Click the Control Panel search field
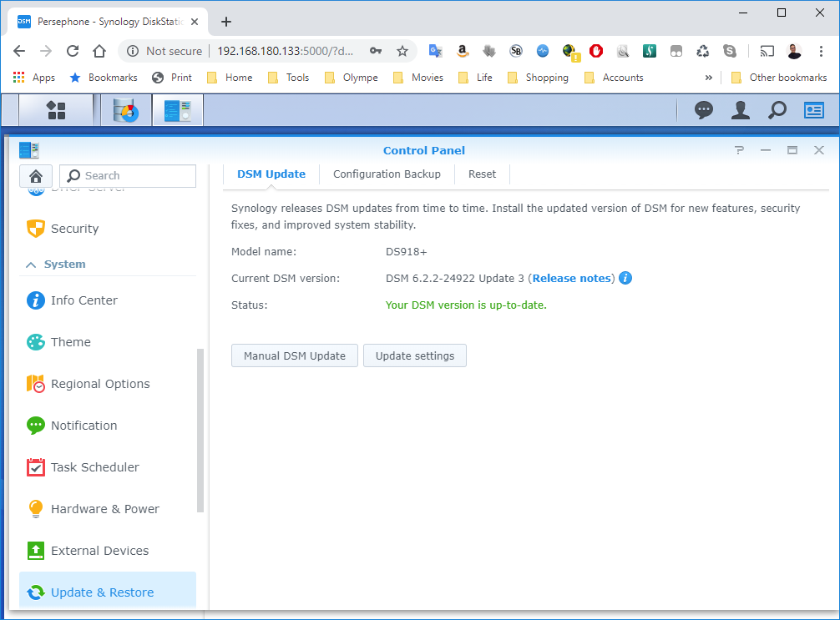Viewport: 840px width, 620px height. [x=128, y=176]
